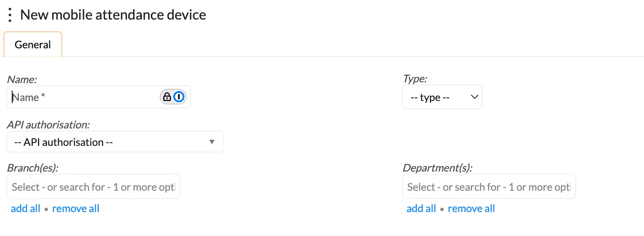
Task: Click "add all" under Branch(es)
Action: 25,209
